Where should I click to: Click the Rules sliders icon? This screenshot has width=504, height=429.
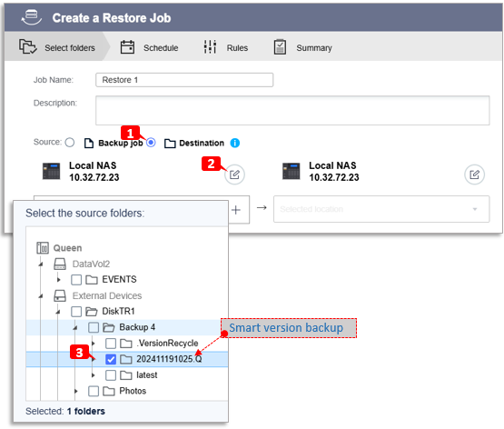click(x=210, y=47)
